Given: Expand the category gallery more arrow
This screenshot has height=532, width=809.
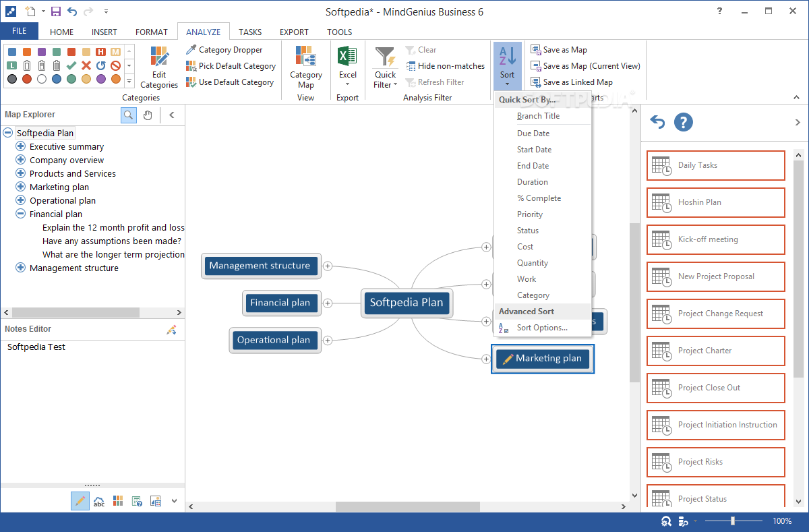Looking at the screenshot, I should 129,81.
